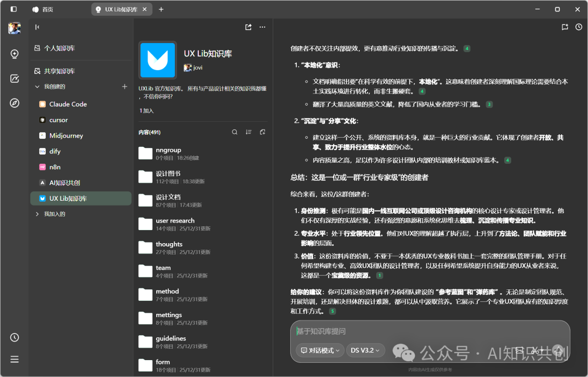Select cursor knowledge base

(81, 120)
